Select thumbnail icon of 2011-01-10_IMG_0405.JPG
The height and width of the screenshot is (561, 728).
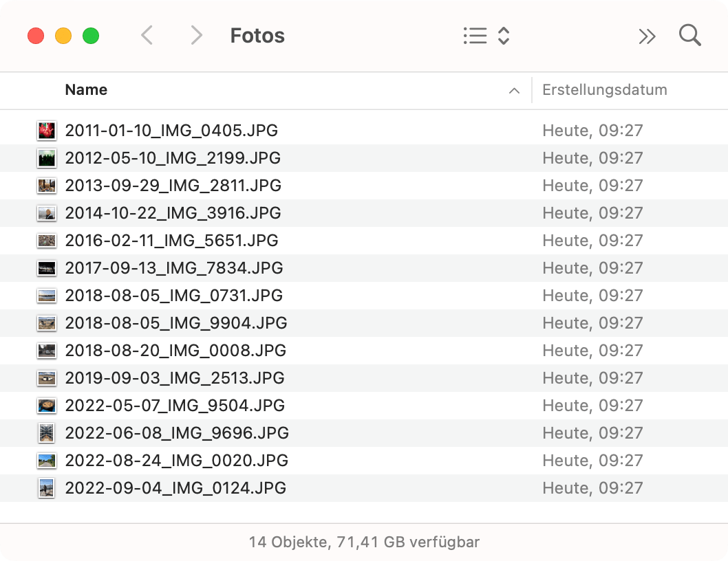pyautogui.click(x=46, y=131)
